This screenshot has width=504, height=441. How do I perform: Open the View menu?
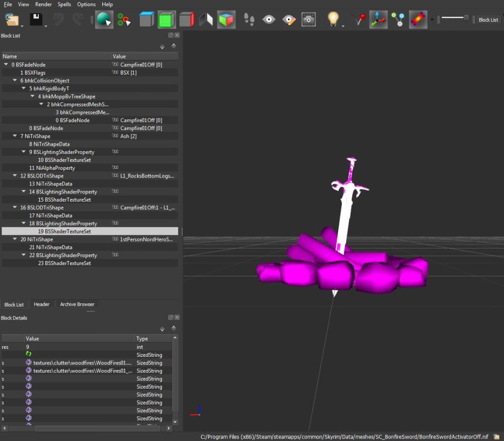tap(23, 4)
